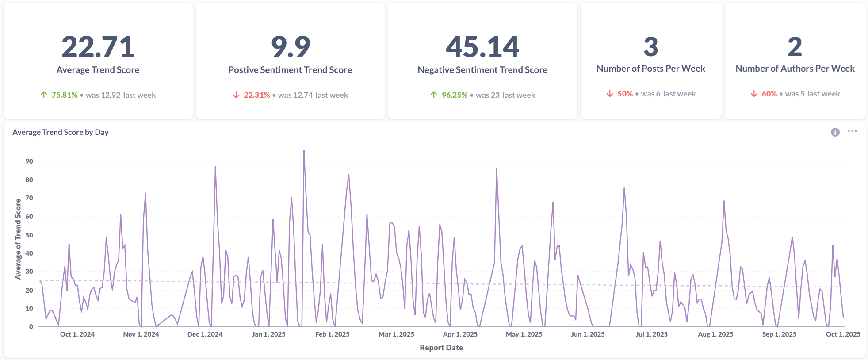Image resolution: width=868 pixels, height=360 pixels.
Task: Click the green up arrow beside 75.81%
Action: point(44,95)
